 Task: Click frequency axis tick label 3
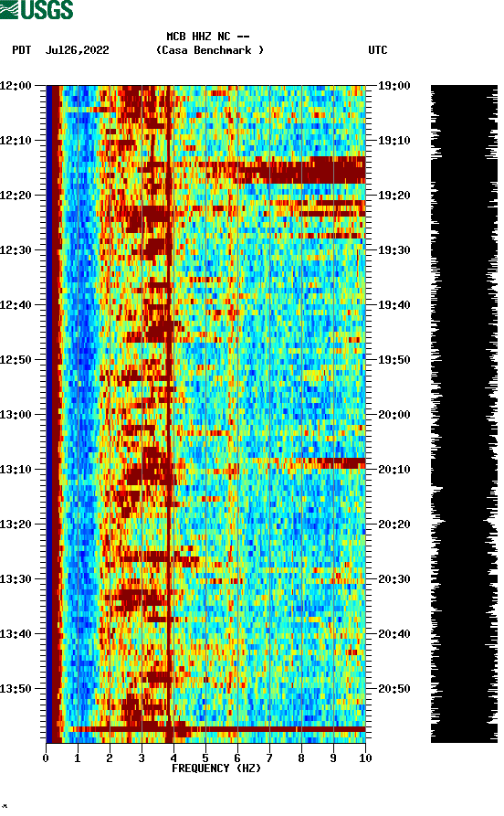pos(142,758)
